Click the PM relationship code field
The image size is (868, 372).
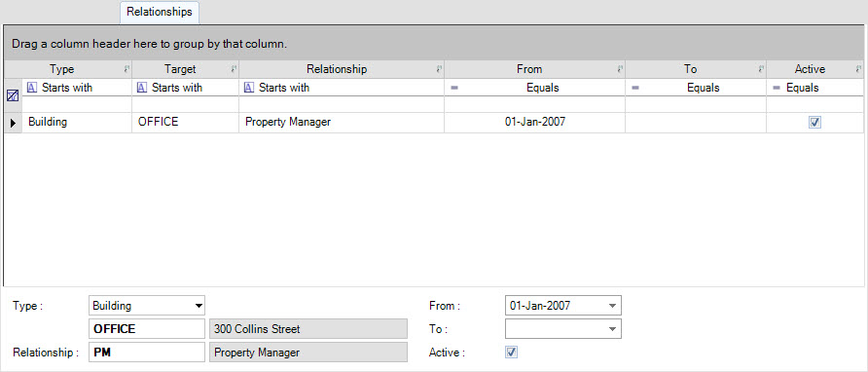pos(147,353)
